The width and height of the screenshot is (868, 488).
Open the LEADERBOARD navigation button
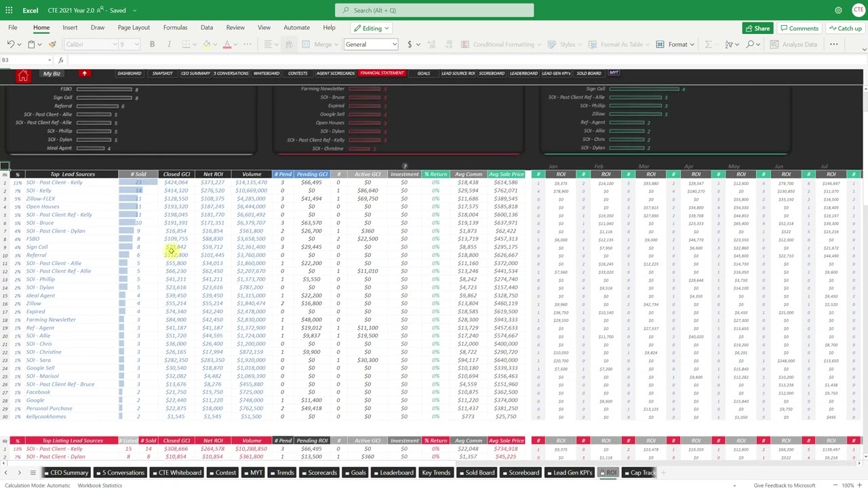524,73
